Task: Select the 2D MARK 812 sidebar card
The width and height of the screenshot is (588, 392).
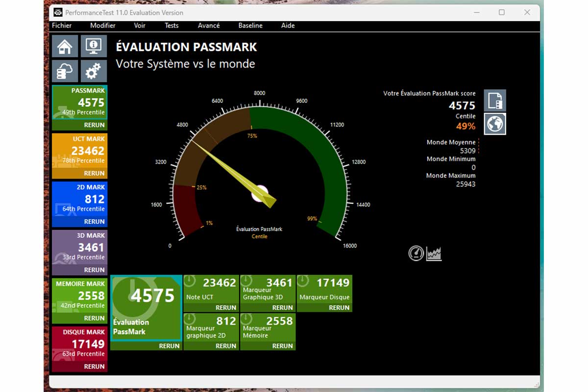Action: point(79,199)
